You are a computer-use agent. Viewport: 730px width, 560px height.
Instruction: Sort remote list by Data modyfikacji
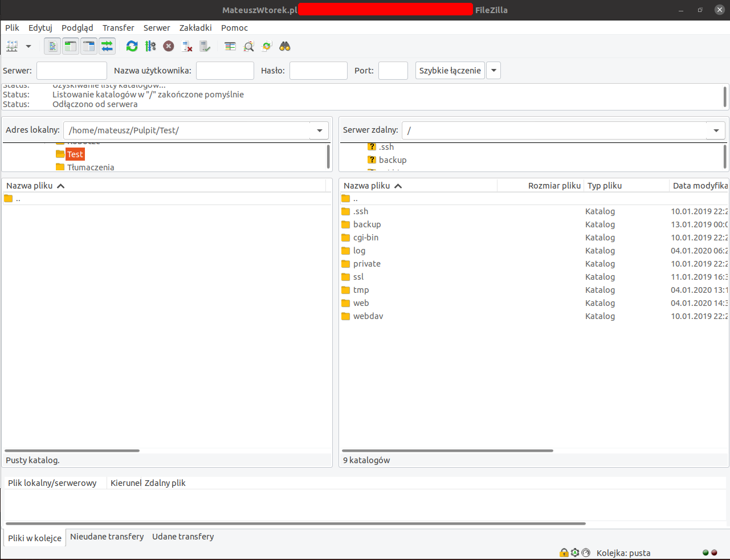coord(699,186)
